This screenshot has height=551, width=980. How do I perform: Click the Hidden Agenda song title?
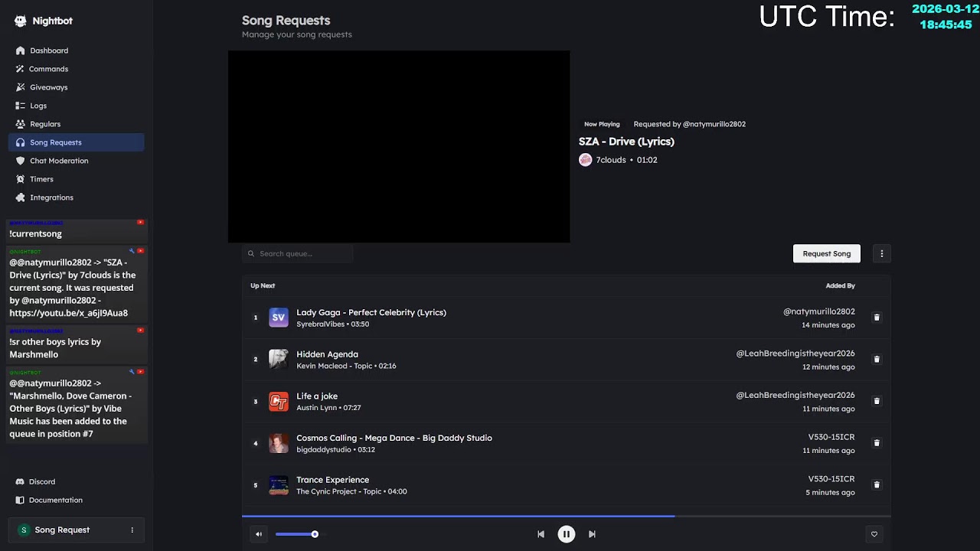tap(327, 354)
